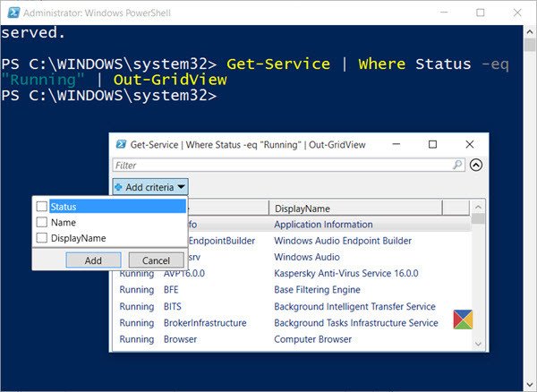Viewport: 537px width, 392px height.
Task: Check the Status criteria checkbox
Action: (42, 207)
